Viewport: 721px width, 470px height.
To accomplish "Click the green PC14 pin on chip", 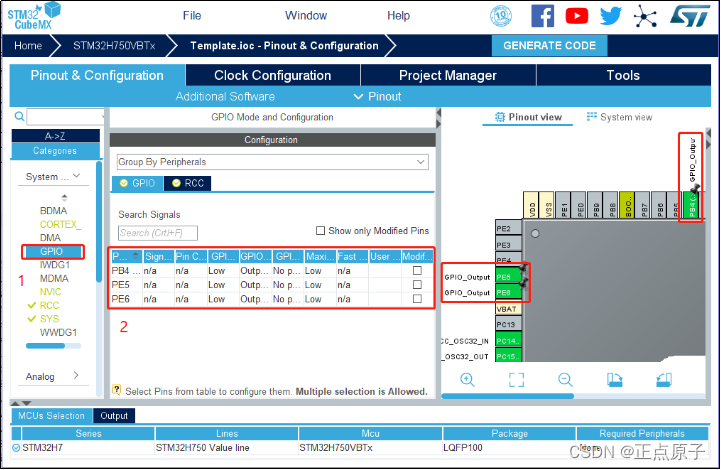I will (x=509, y=341).
